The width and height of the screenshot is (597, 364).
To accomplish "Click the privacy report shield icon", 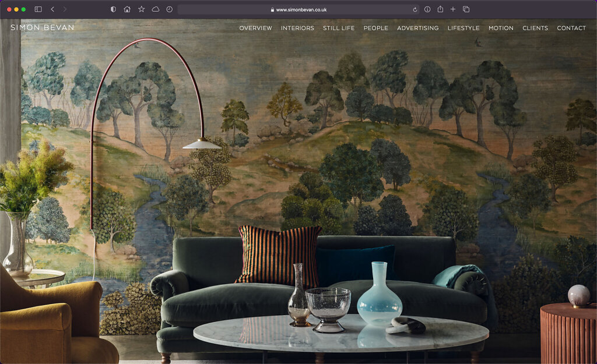I will (113, 9).
